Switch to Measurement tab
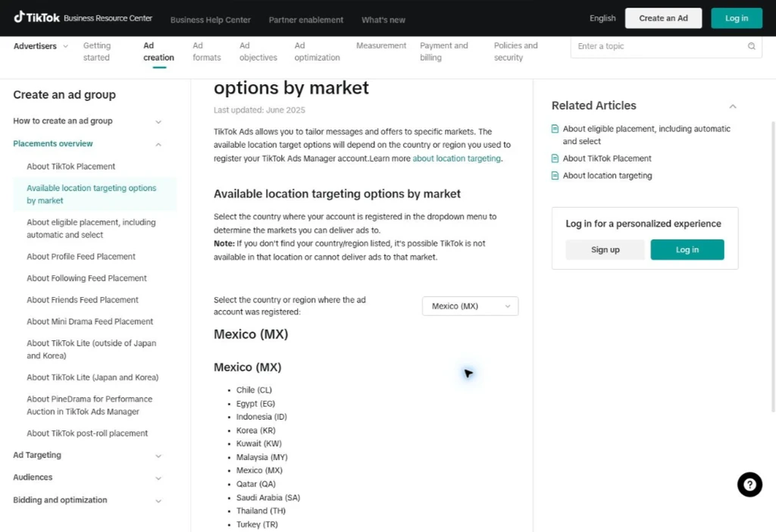 tap(381, 45)
